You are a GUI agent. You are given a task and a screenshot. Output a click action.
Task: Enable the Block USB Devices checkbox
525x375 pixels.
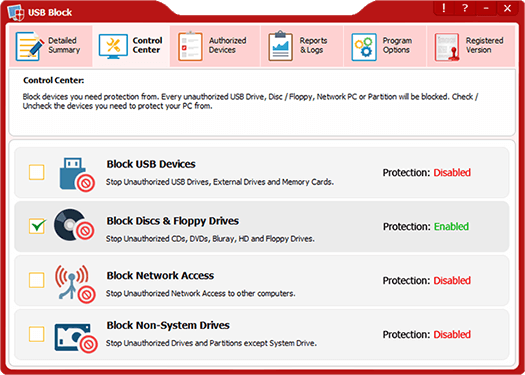[x=36, y=172]
